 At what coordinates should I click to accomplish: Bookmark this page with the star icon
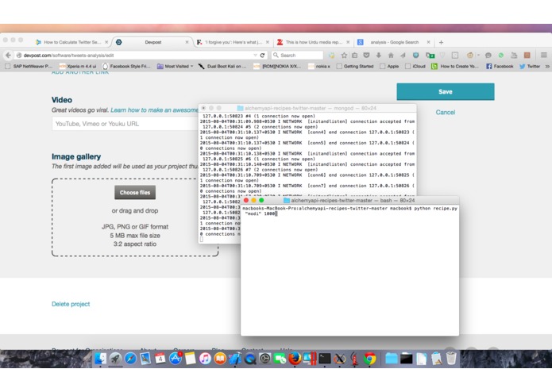pos(344,56)
